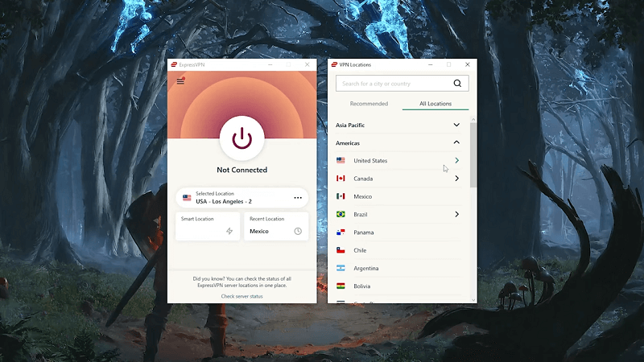Click the search magnifier icon

coord(457,83)
